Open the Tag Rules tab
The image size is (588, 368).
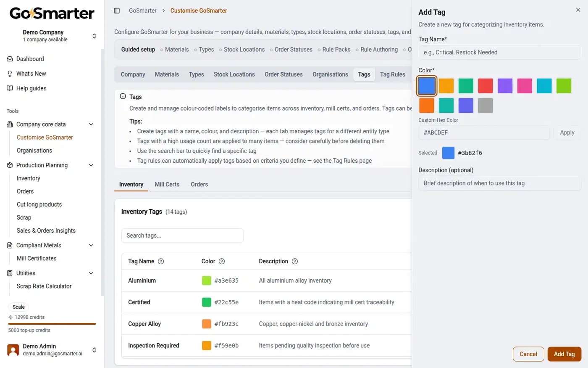click(393, 74)
